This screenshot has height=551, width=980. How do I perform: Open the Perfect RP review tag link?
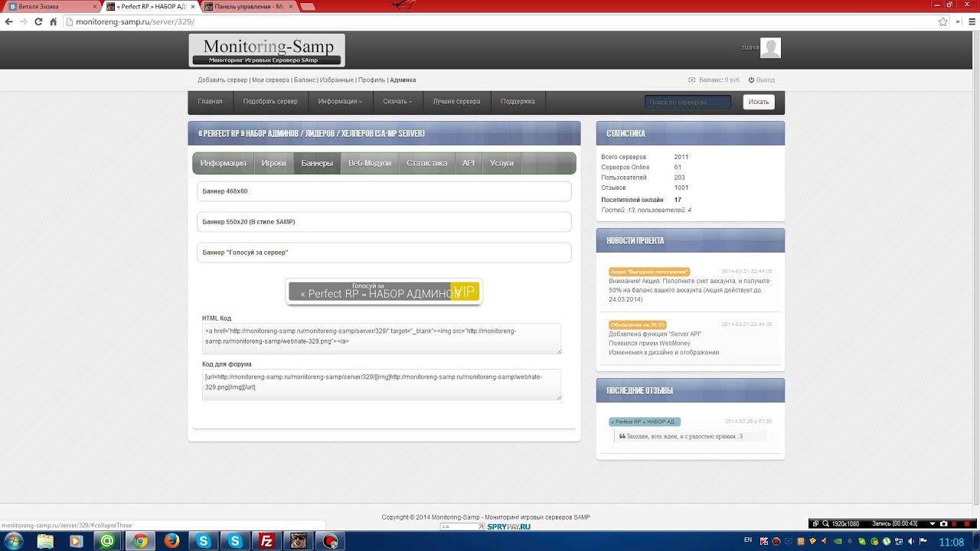point(644,422)
